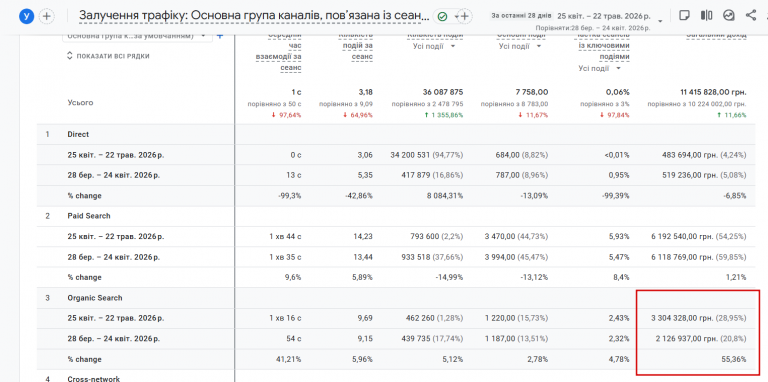Click Organic Search events "462 260 (1,28%)"
768x382 pixels.
click(x=435, y=318)
